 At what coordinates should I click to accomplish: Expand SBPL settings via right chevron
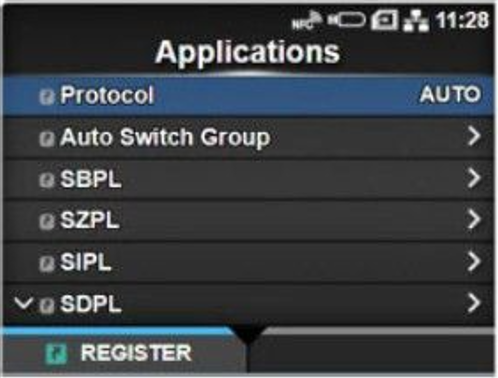(x=474, y=178)
